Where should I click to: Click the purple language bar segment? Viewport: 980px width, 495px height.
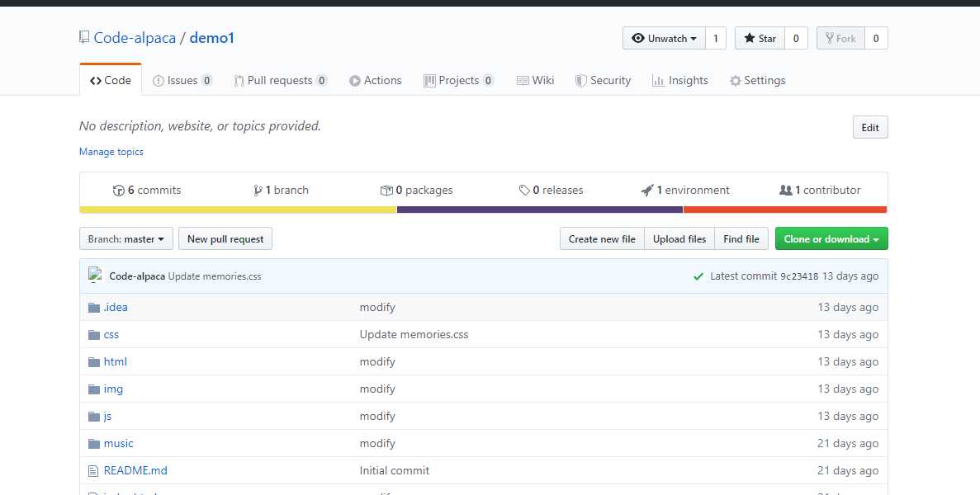(x=540, y=210)
